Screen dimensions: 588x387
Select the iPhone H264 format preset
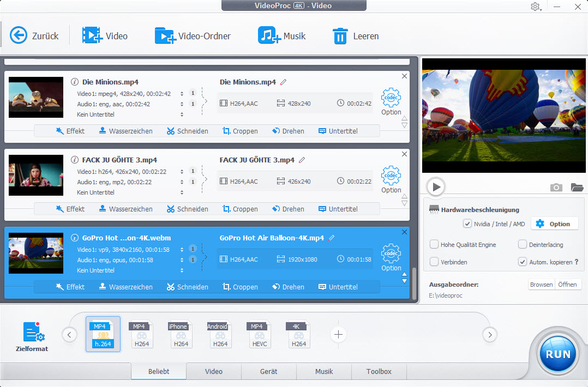click(x=181, y=334)
